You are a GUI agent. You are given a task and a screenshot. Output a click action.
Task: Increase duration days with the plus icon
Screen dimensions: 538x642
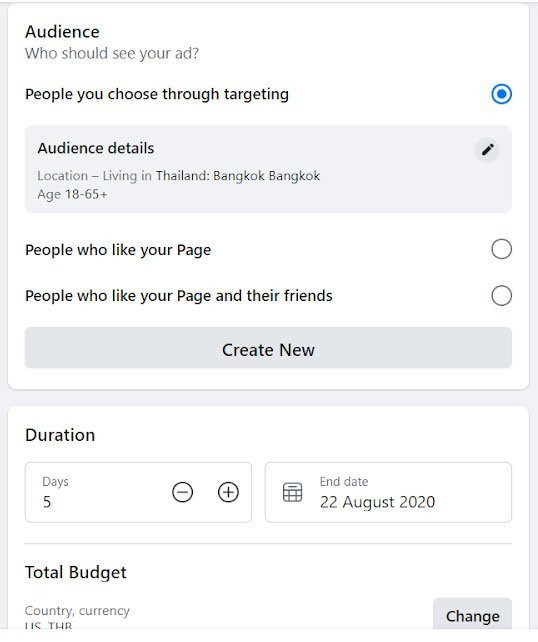tap(228, 492)
